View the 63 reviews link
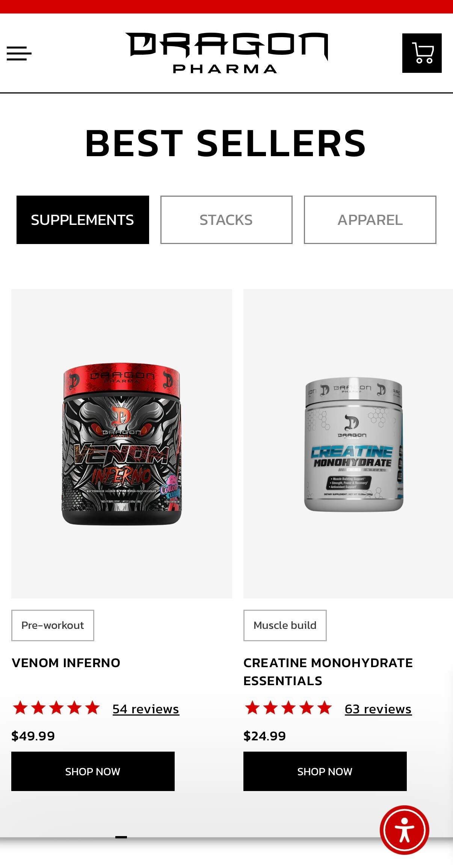The width and height of the screenshot is (453, 868). 378,709
